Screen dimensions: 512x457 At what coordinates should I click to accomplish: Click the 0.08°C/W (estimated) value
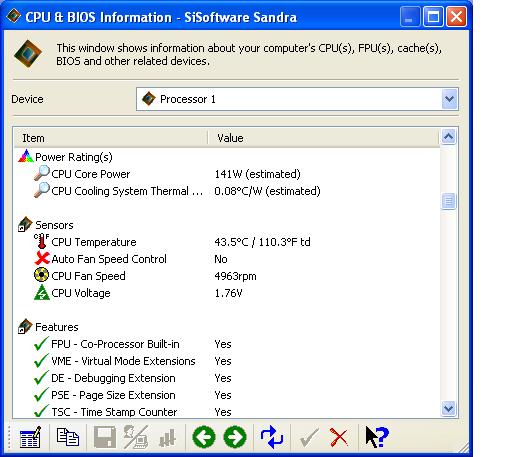(267, 191)
